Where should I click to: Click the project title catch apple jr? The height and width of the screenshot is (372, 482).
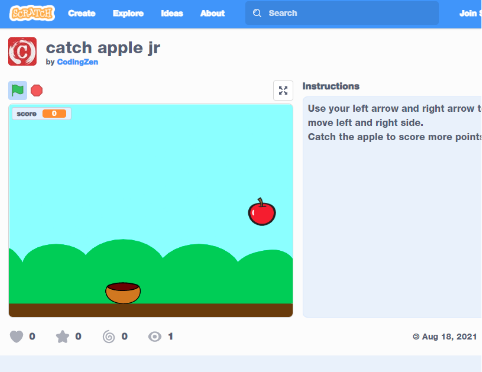click(103, 48)
